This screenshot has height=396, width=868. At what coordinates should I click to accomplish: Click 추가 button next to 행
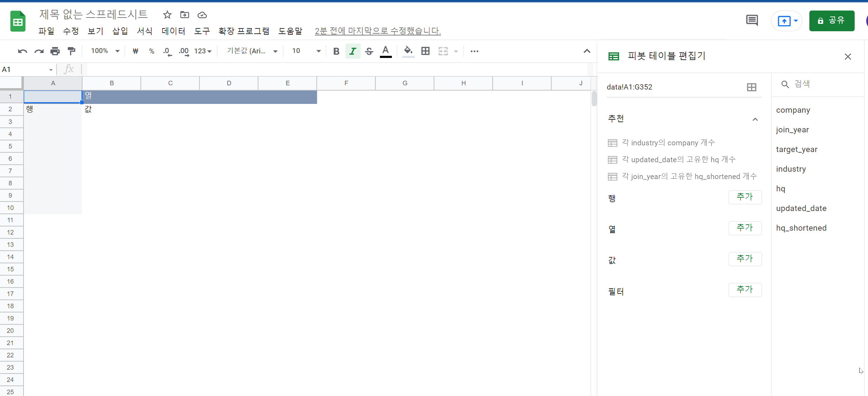point(745,197)
